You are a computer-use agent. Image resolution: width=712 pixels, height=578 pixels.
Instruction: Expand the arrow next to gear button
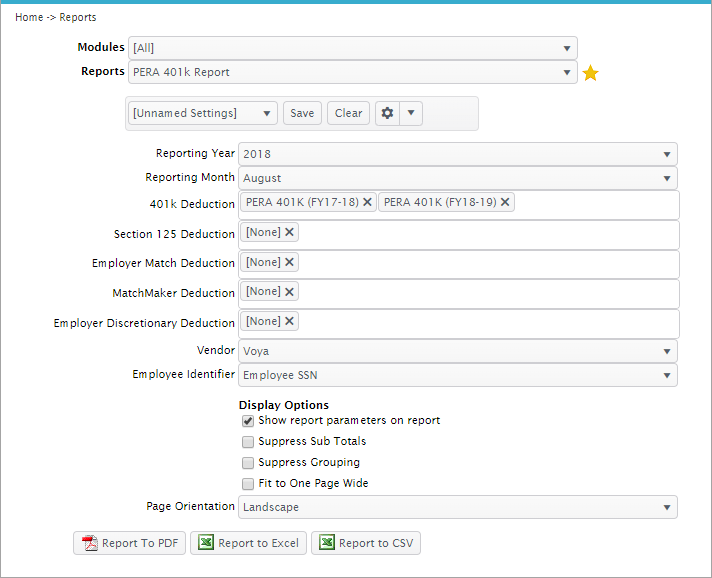tap(410, 113)
